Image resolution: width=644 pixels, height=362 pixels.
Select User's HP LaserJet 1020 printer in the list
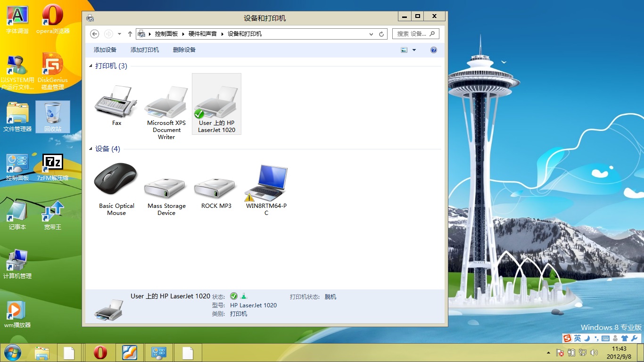pos(216,104)
